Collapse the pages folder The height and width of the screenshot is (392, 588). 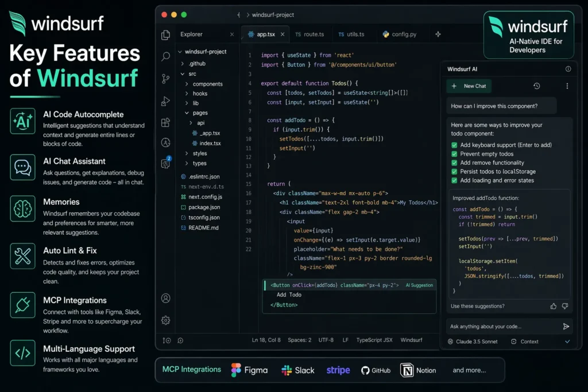[187, 113]
